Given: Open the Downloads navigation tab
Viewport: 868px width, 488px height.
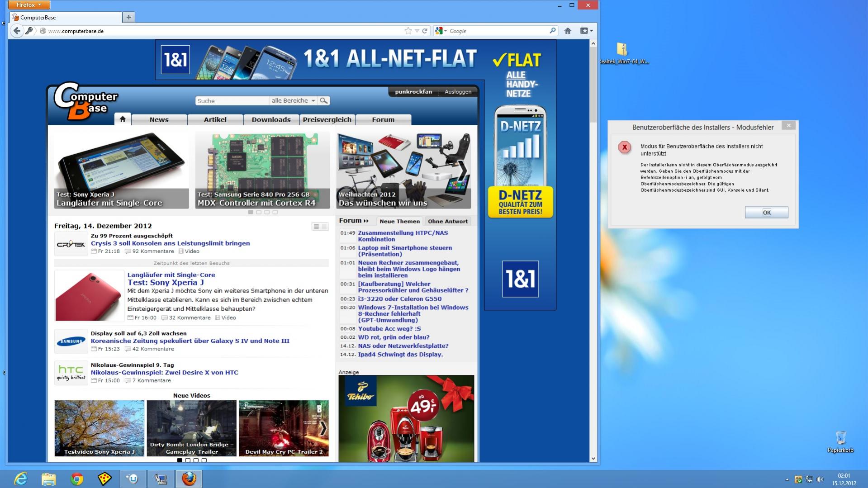Looking at the screenshot, I should (x=271, y=119).
